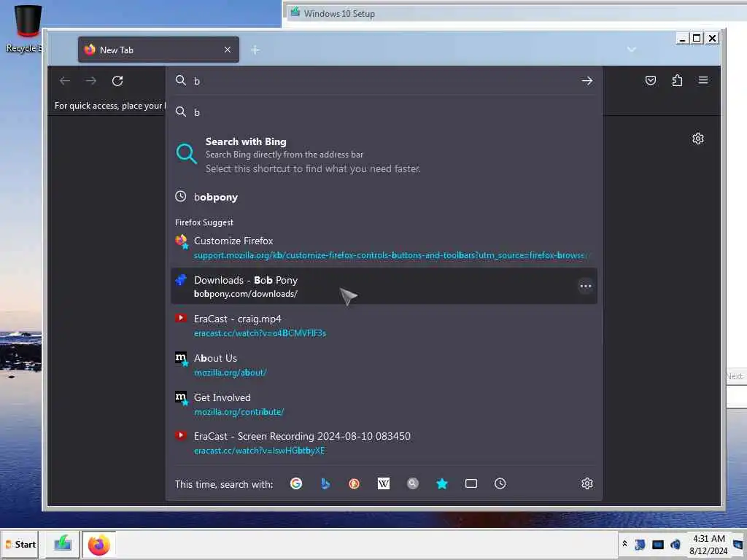Screen dimensions: 747x560
Task: Click the Go arrow in address bar
Action: pyautogui.click(x=587, y=81)
